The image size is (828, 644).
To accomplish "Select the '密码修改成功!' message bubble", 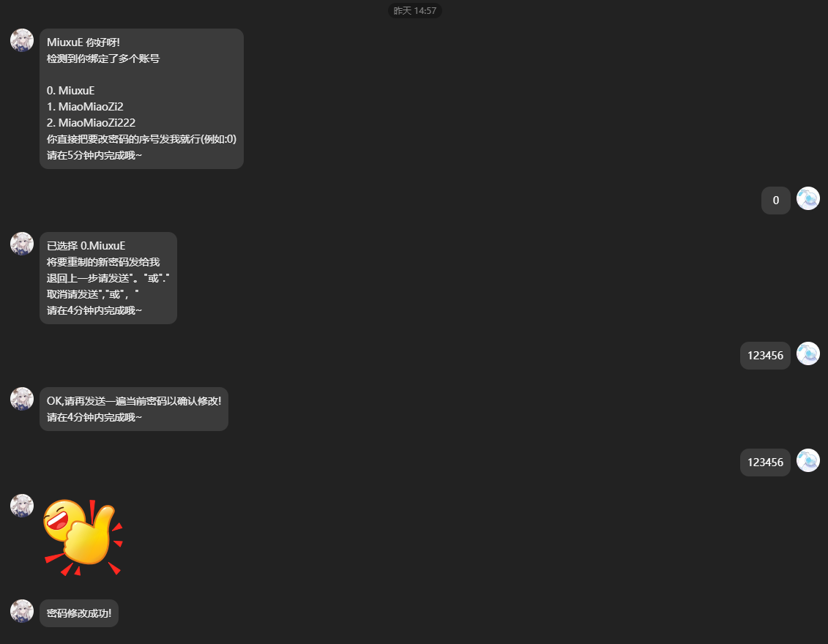I will pos(79,613).
